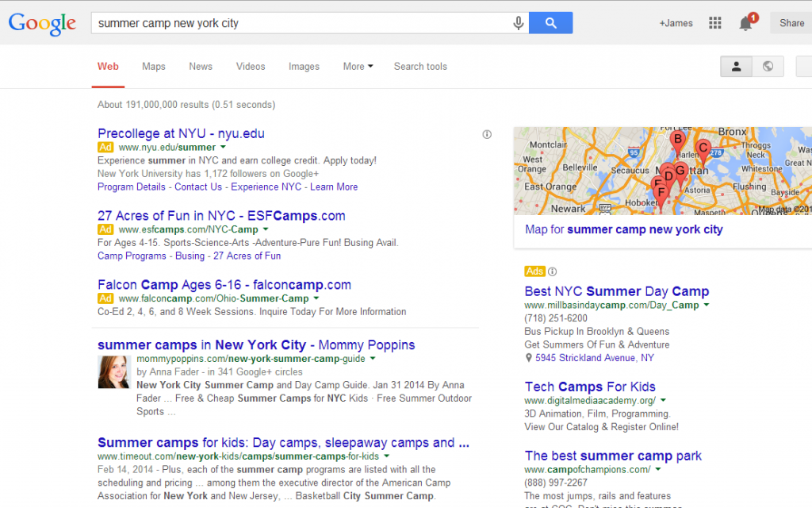This screenshot has width=812, height=508.
Task: Click the Share button
Action: point(791,23)
